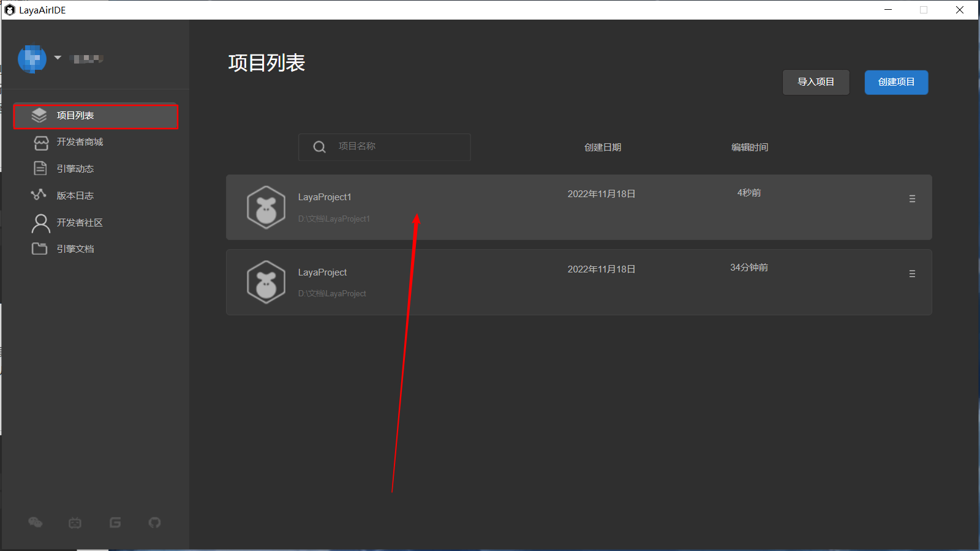Click the user avatar in the sidebar

(x=32, y=59)
